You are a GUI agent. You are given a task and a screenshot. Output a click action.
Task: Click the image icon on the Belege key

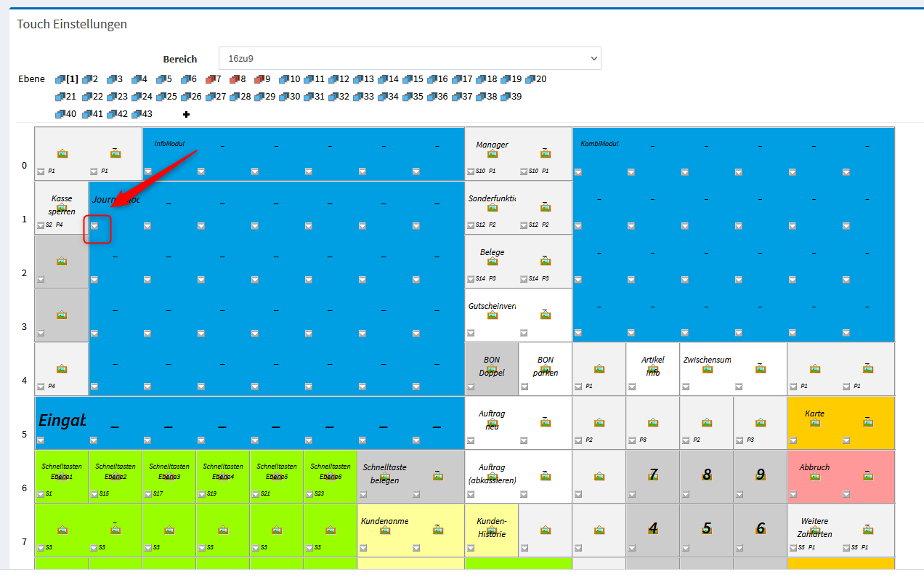(x=493, y=261)
